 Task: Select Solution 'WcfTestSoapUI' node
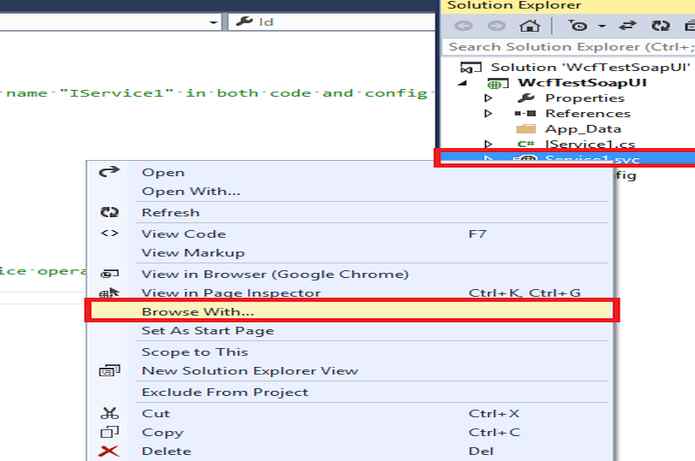coord(590,67)
